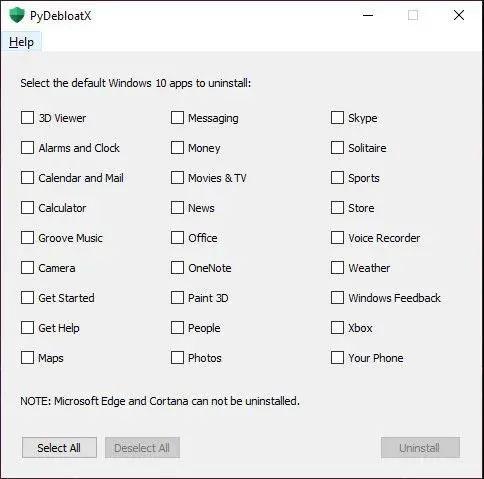Check the Skype checkbox

pyautogui.click(x=337, y=118)
